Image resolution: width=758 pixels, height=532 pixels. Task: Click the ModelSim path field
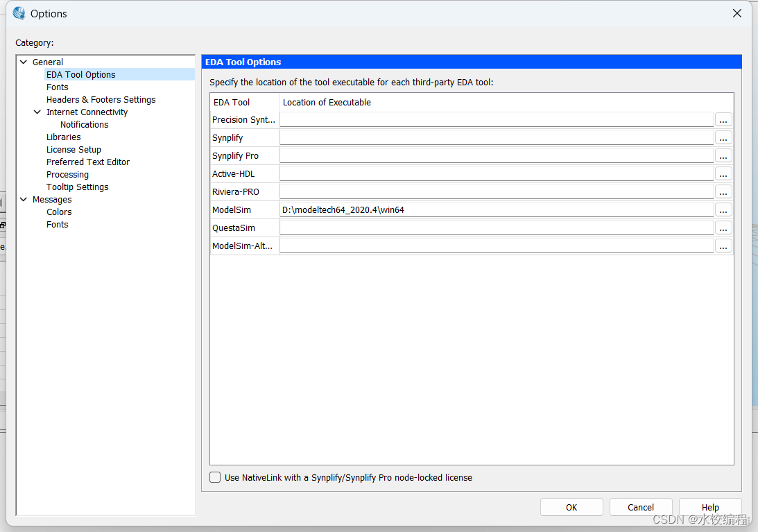[497, 210]
